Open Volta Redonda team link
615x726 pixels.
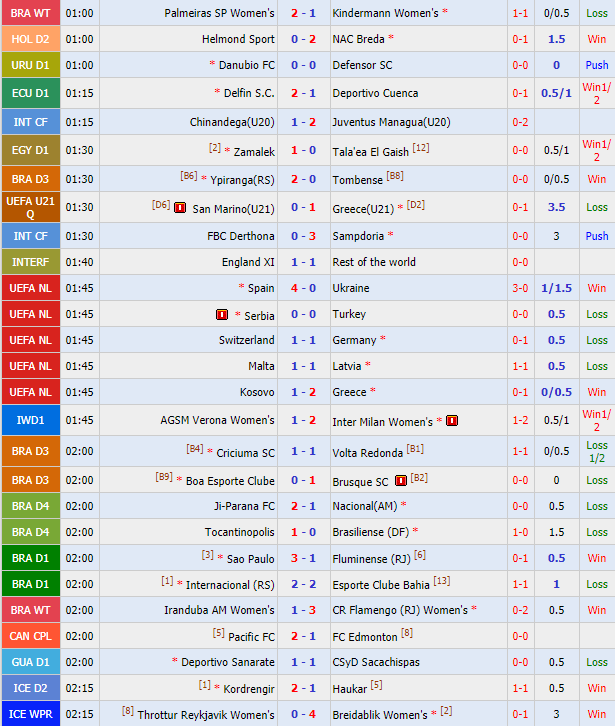point(367,453)
